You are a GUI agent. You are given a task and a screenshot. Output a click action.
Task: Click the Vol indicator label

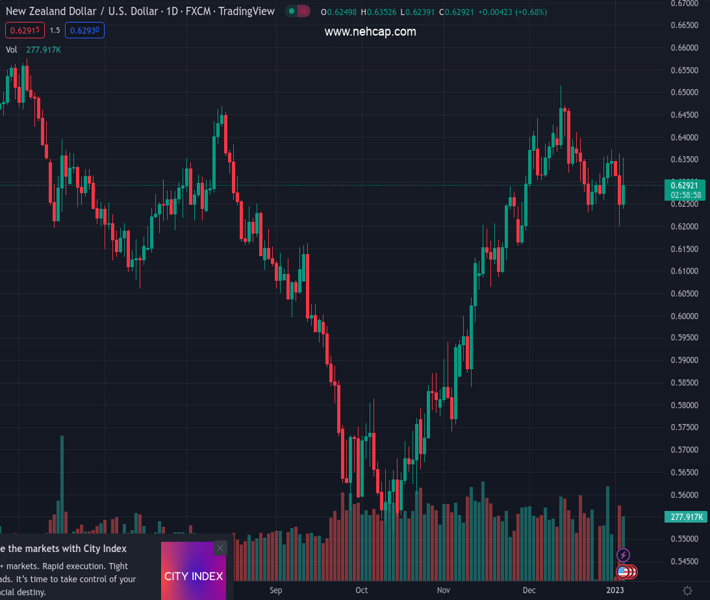(12, 49)
